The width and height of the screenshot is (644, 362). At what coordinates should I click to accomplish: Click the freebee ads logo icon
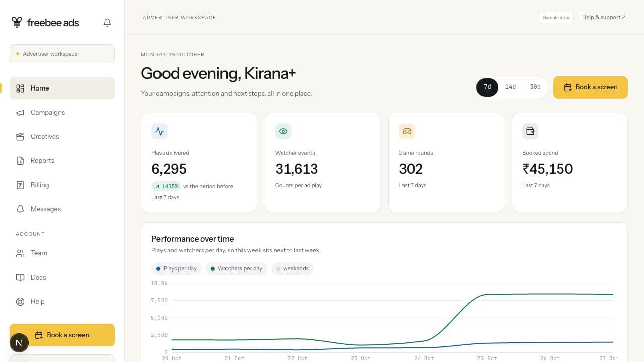click(17, 22)
